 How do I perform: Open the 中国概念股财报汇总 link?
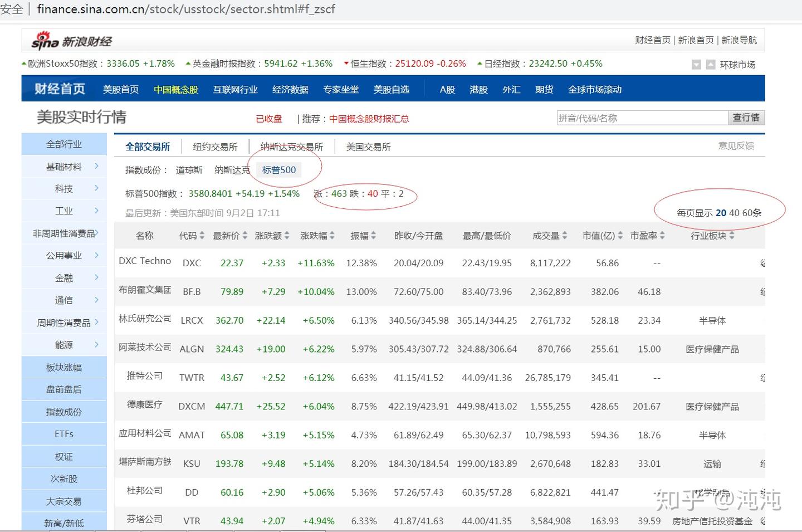pyautogui.click(x=369, y=119)
